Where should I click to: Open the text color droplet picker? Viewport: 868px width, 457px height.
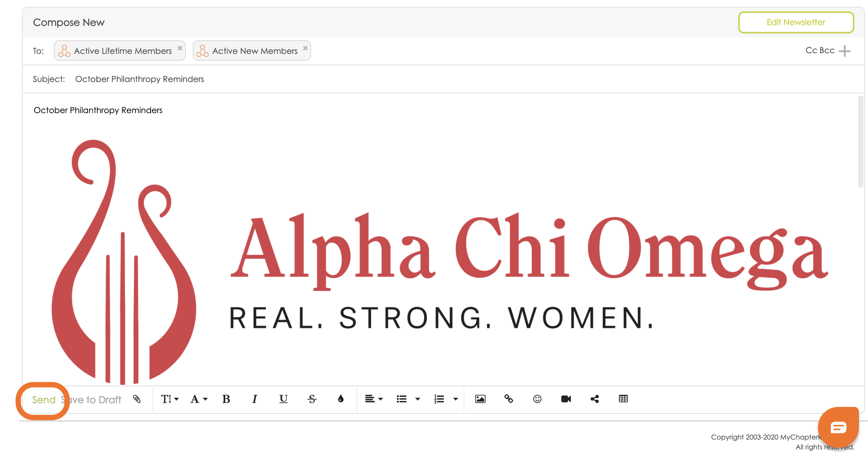point(341,399)
